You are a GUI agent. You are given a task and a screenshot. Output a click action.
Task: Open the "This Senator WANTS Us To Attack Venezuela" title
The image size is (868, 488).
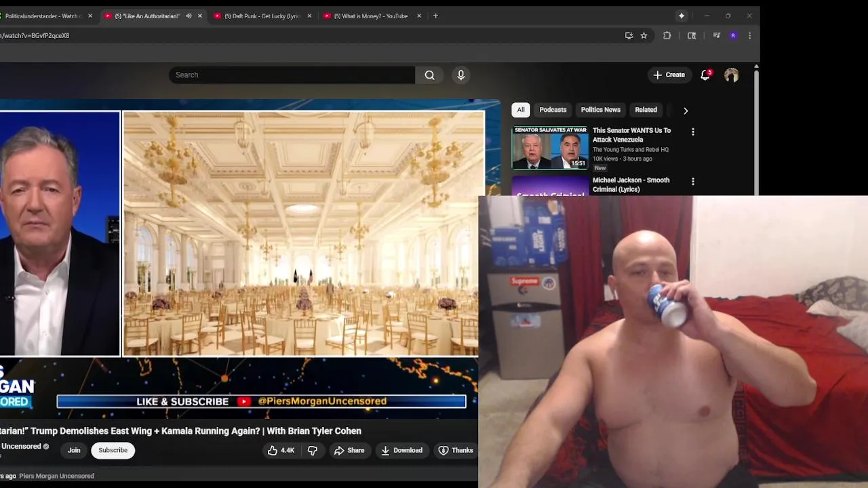(631, 135)
